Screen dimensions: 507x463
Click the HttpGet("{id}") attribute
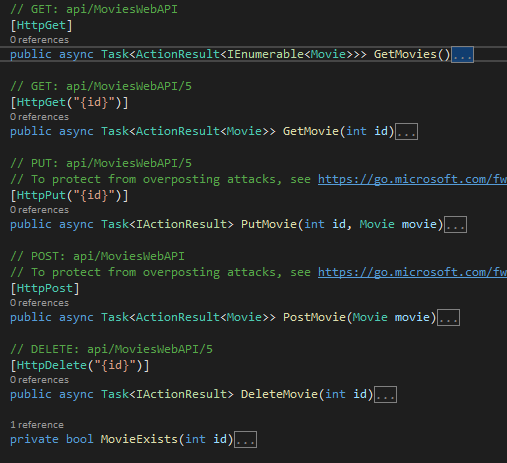coord(69,103)
